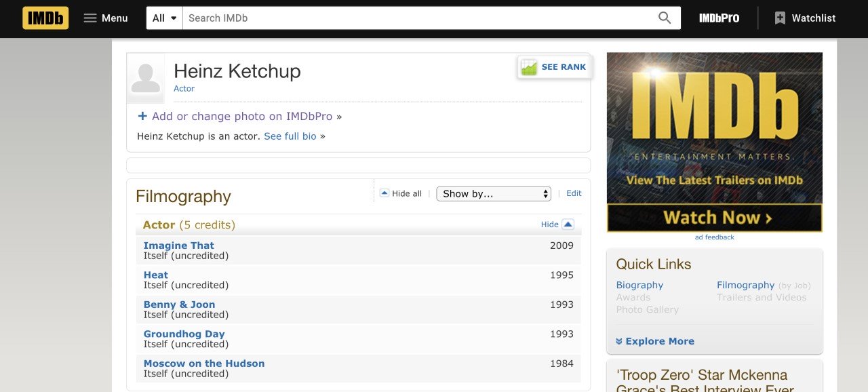Open the Biography quick link
The width and height of the screenshot is (868, 392).
[639, 286]
